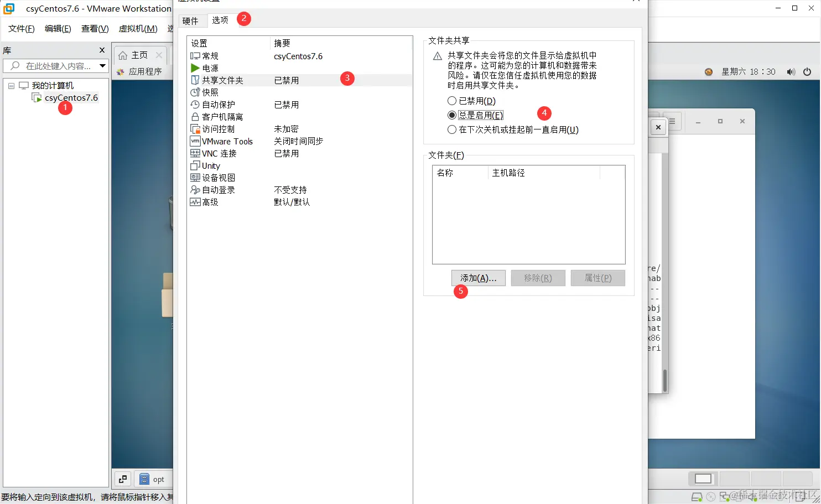The width and height of the screenshot is (821, 504).
Task: Click the guest power button icon
Action: tap(807, 72)
